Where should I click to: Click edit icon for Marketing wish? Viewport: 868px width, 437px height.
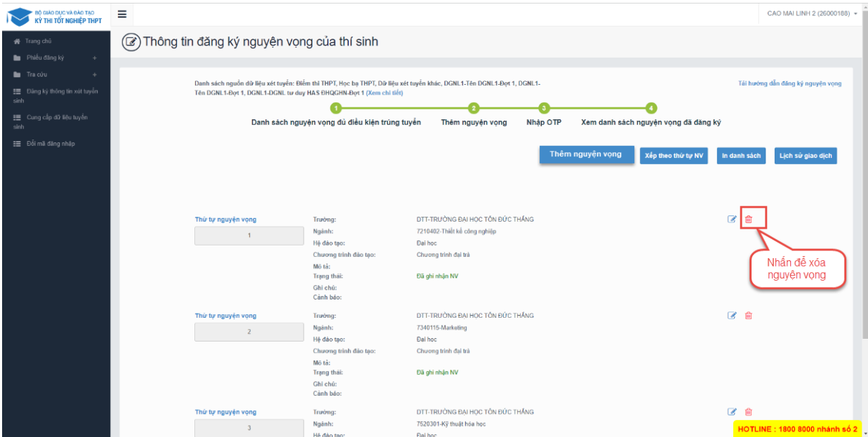[x=732, y=316]
